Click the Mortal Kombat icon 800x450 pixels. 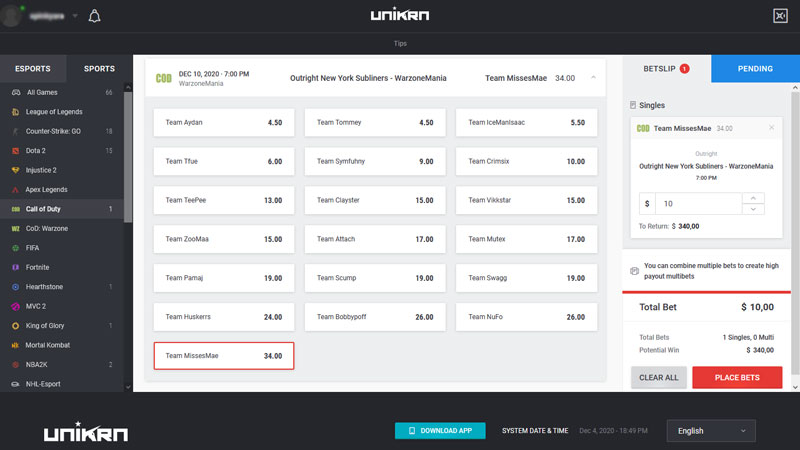[15, 345]
